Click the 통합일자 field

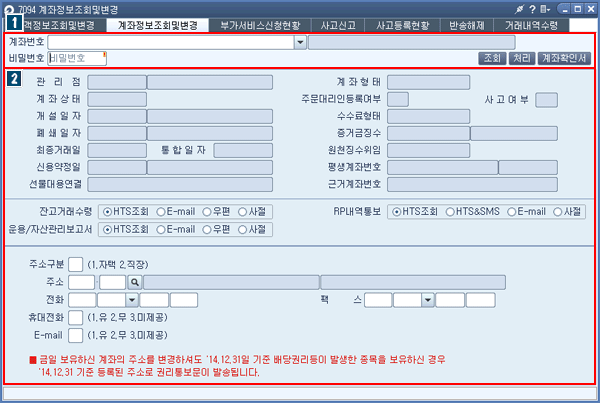coord(243,150)
